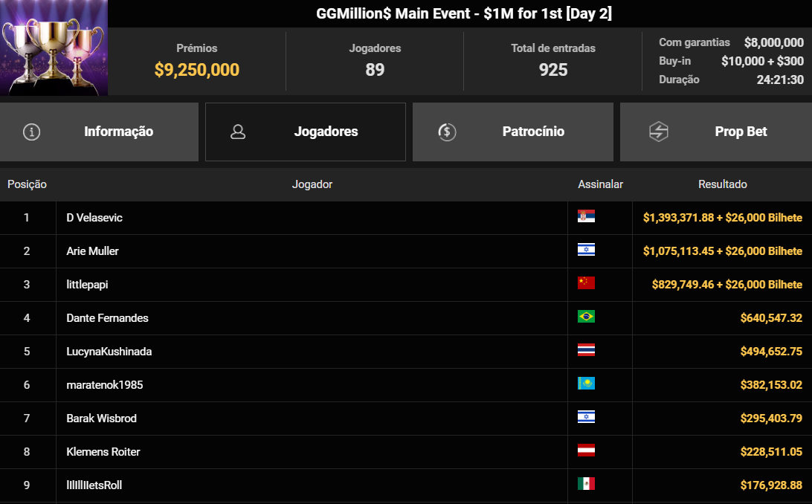Screen dimensions: 812x504
Task: Click the Chinese flag next to littlepapi
Action: click(584, 284)
